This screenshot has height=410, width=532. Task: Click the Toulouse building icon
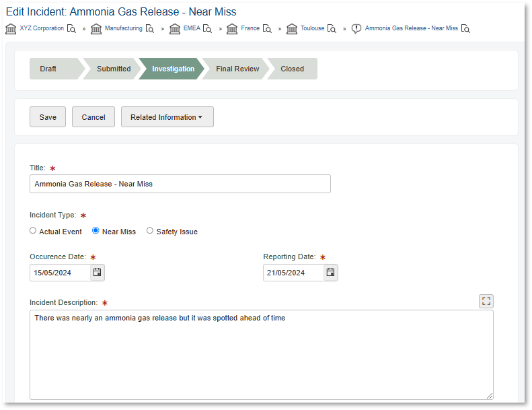pos(292,29)
